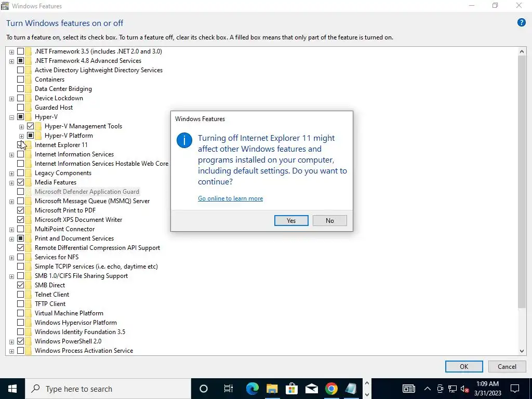Image resolution: width=532 pixels, height=399 pixels.
Task: Open the Mail app from the taskbar
Action: [x=311, y=389]
